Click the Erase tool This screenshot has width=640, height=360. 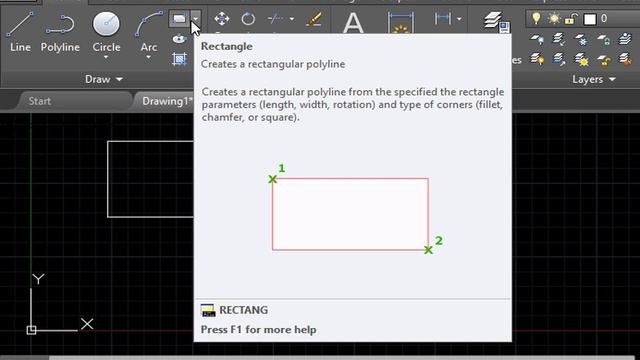point(313,19)
